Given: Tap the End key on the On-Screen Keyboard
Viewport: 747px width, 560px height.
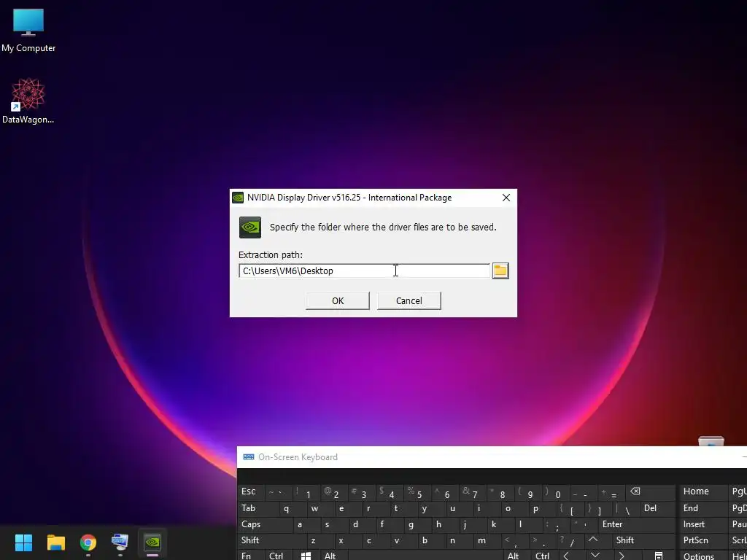Looking at the screenshot, I should [703, 508].
